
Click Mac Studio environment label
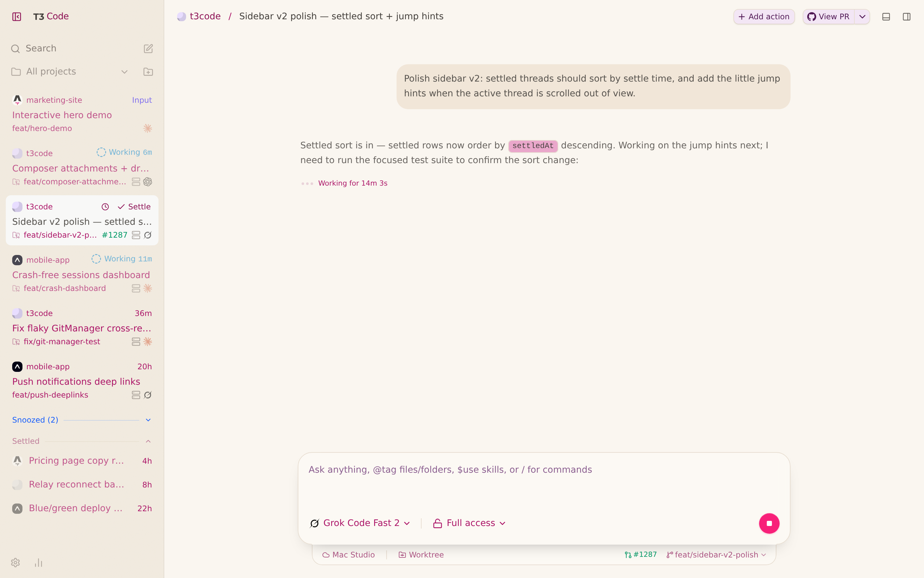point(349,555)
